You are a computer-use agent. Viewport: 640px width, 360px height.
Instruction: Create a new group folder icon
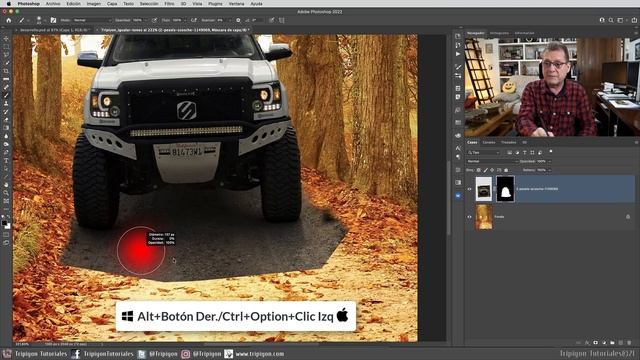coord(612,343)
